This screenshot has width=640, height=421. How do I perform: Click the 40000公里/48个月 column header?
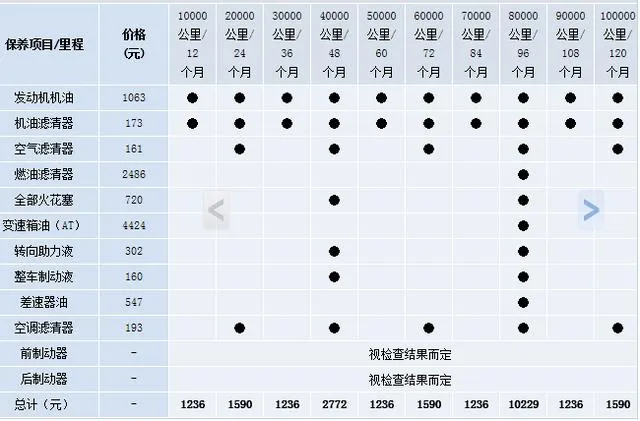334,44
